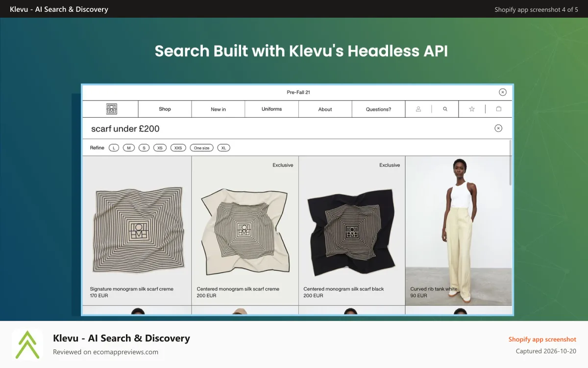Screen dimensions: 588x368
Task: Toggle the One size refine filter
Action: 201,148
